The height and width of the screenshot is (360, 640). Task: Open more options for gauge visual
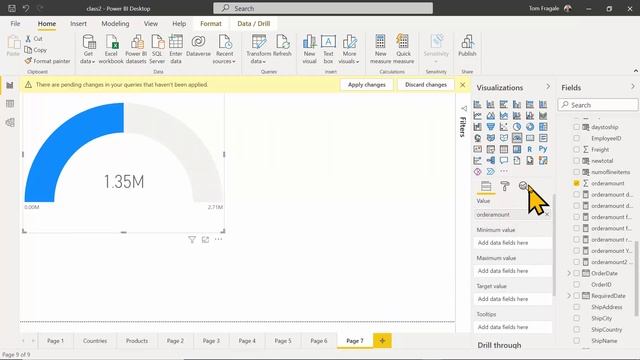218,240
